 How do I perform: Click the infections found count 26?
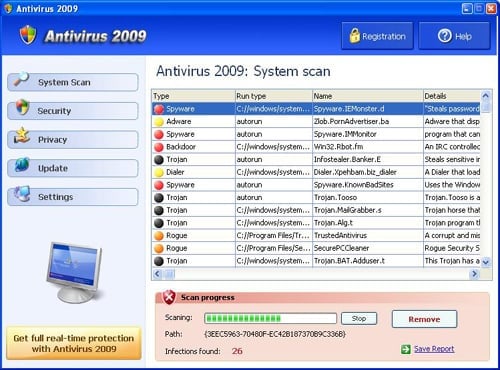click(x=237, y=351)
